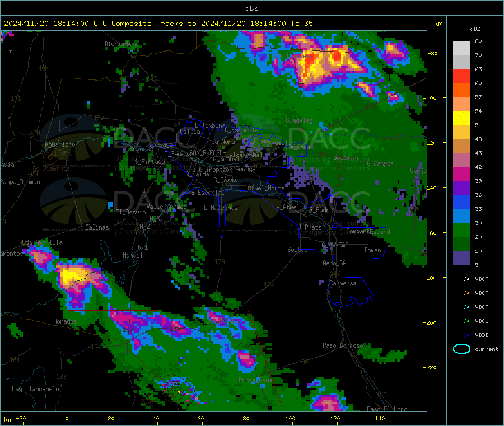Click the 'VBCP' legend label

(x=482, y=279)
